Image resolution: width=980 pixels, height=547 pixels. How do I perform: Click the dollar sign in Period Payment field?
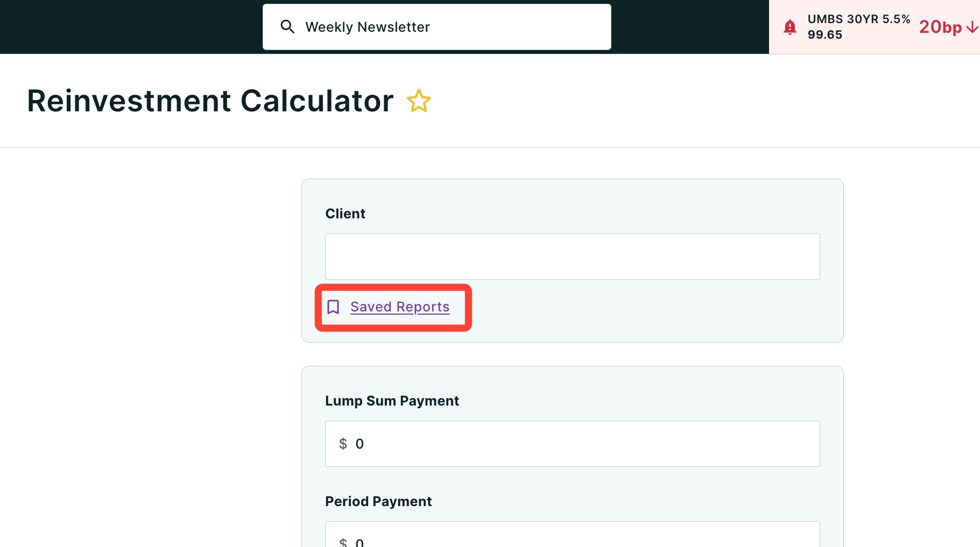pyautogui.click(x=343, y=542)
